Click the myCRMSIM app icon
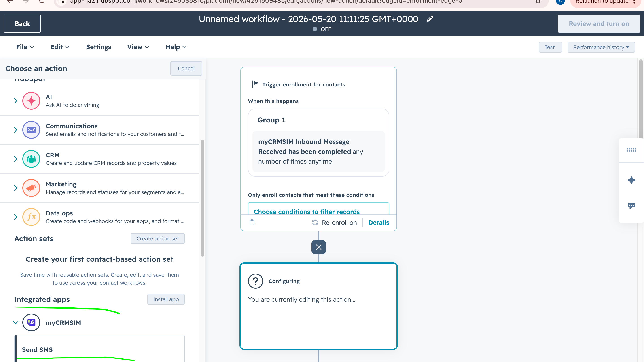 tap(31, 322)
